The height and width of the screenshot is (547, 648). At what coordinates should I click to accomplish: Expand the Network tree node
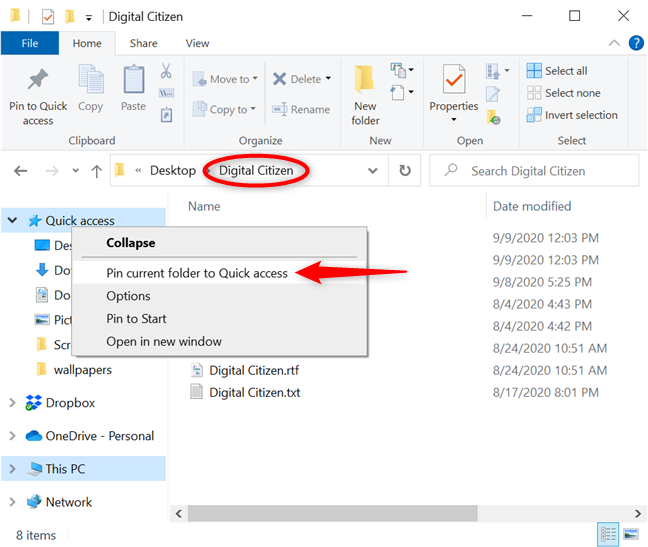[x=12, y=502]
